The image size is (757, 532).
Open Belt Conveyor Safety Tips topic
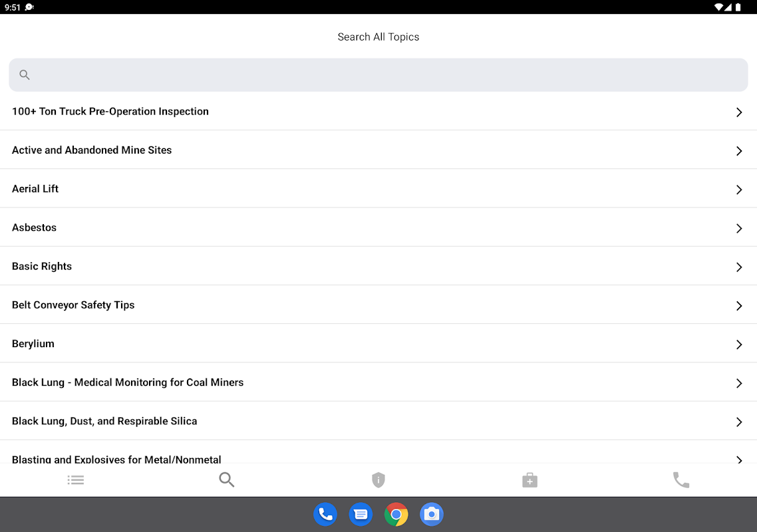(378, 305)
